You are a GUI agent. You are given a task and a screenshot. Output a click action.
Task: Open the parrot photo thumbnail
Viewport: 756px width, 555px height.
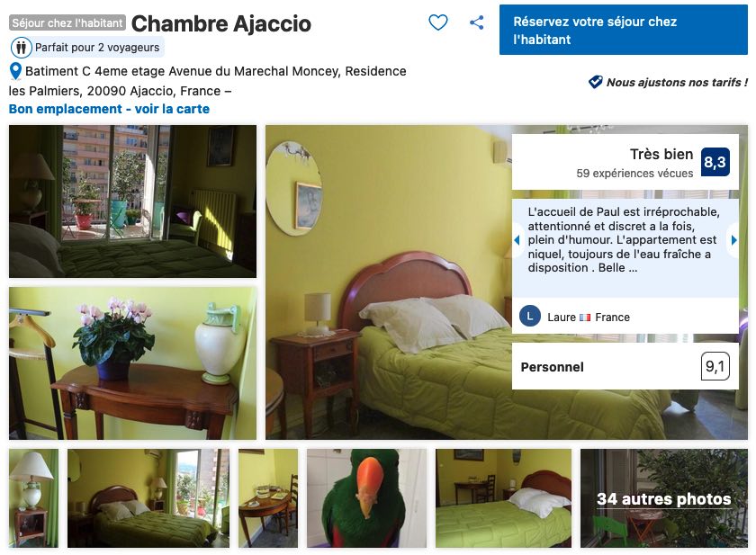pos(366,498)
